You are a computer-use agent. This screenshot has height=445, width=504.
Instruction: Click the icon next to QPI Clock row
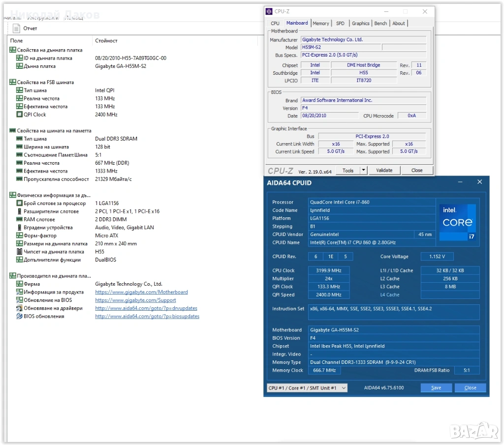(x=19, y=115)
